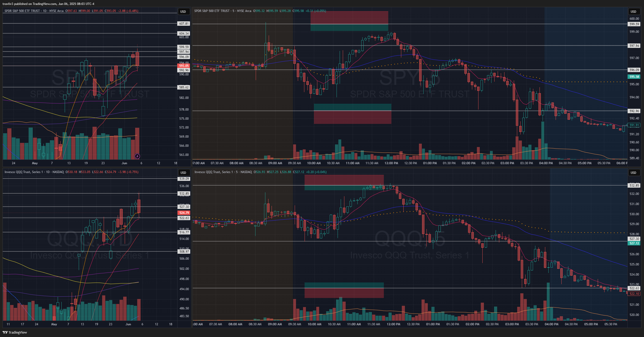The width and height of the screenshot is (644, 337).
Task: Click the purple lightning event icon on SPY daily
Action: coord(137,156)
